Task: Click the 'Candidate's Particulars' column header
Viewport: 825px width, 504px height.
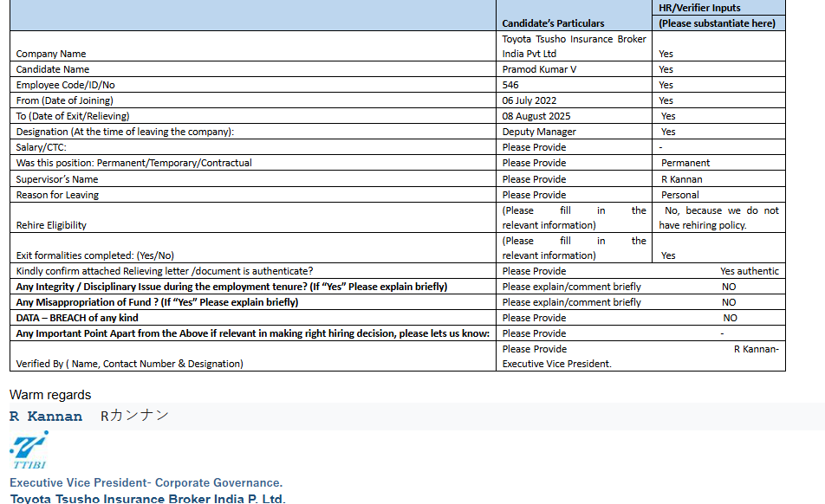Action: [553, 23]
